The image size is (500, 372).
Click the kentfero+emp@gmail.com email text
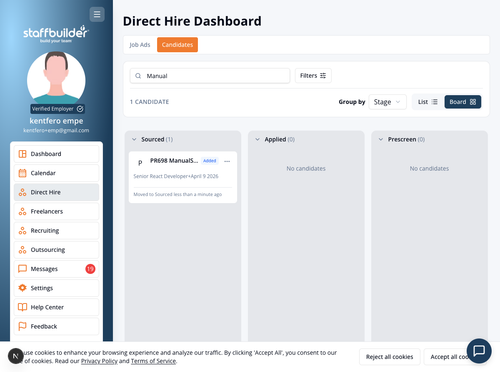56,130
